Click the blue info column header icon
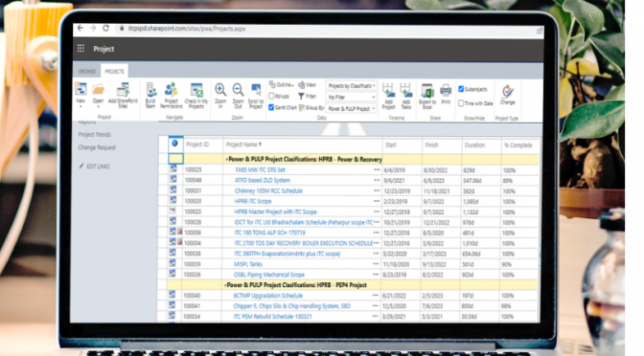644x356 pixels. tap(174, 144)
